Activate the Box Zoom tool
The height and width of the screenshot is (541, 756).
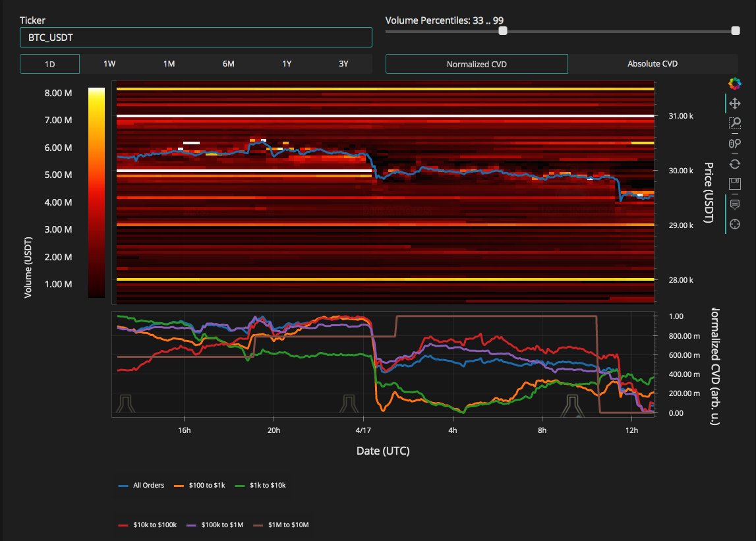[735, 123]
